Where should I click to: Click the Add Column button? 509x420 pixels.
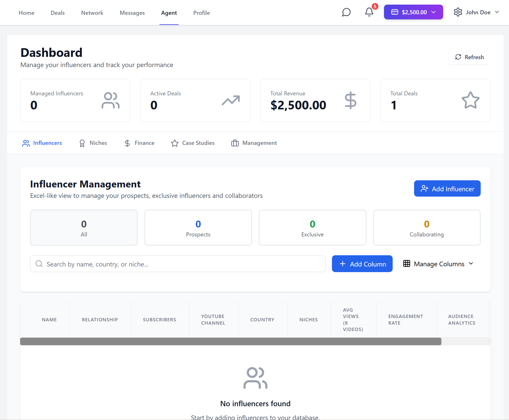[362, 264]
